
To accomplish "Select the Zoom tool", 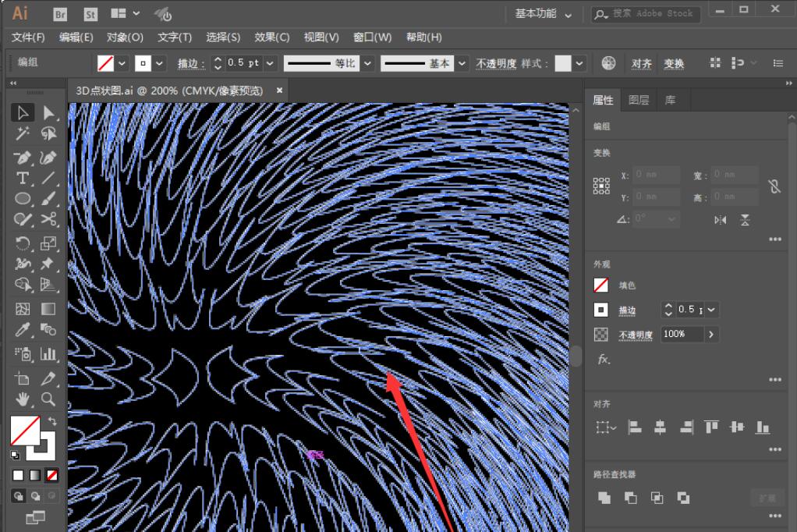I will (48, 399).
